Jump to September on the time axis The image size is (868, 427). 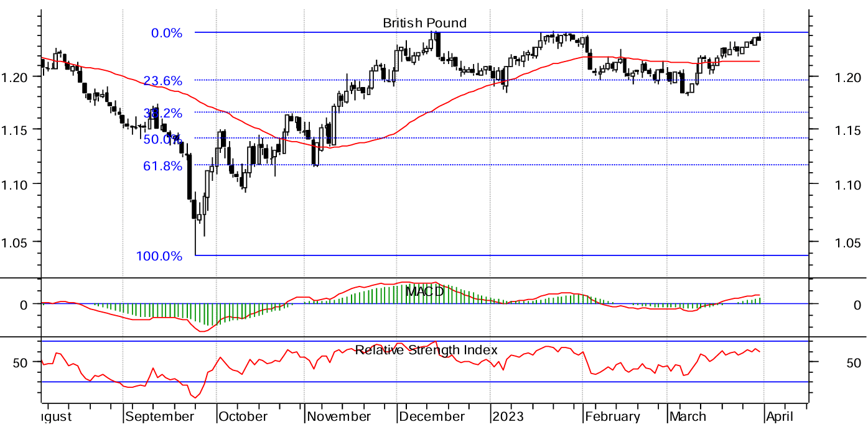[161, 416]
